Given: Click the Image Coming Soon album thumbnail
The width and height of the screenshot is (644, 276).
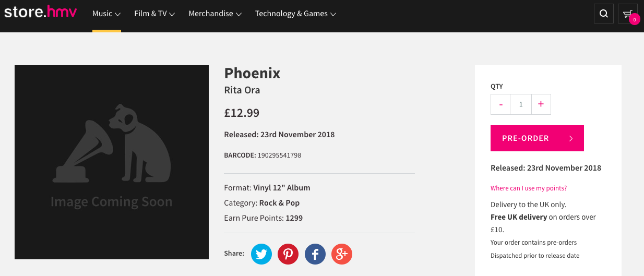Looking at the screenshot, I should point(112,162).
